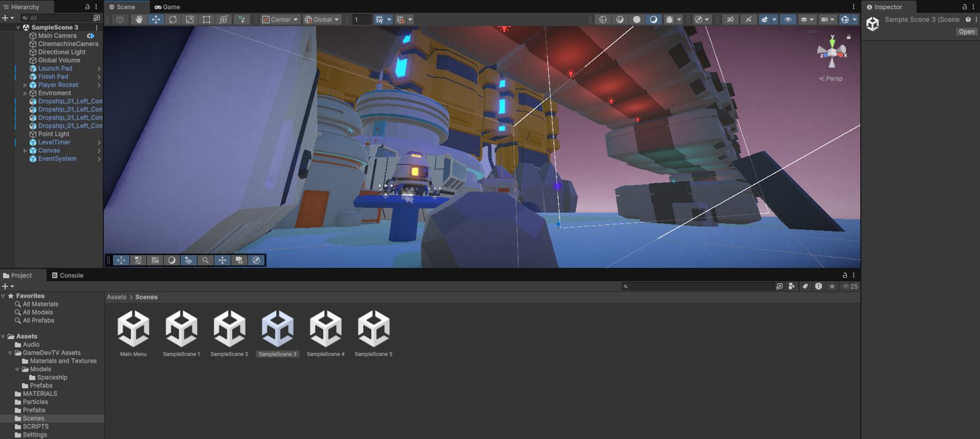This screenshot has height=439, width=980.
Task: Open grid snapping dropdown arrow
Action: tap(389, 20)
